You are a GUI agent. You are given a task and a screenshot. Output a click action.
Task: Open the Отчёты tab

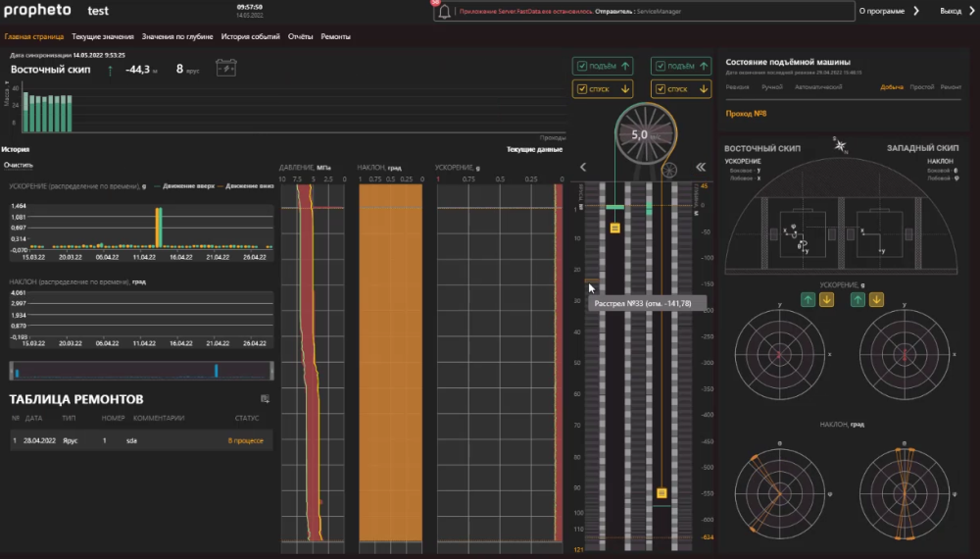[300, 37]
